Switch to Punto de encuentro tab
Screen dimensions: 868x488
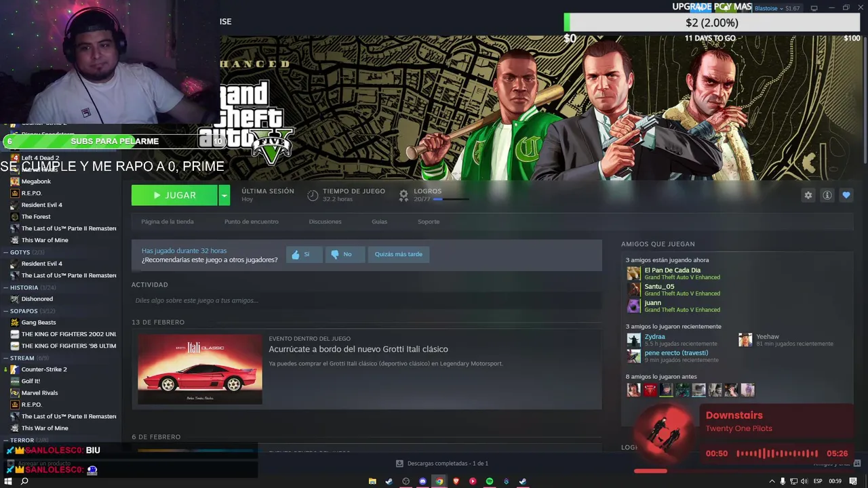(x=251, y=222)
